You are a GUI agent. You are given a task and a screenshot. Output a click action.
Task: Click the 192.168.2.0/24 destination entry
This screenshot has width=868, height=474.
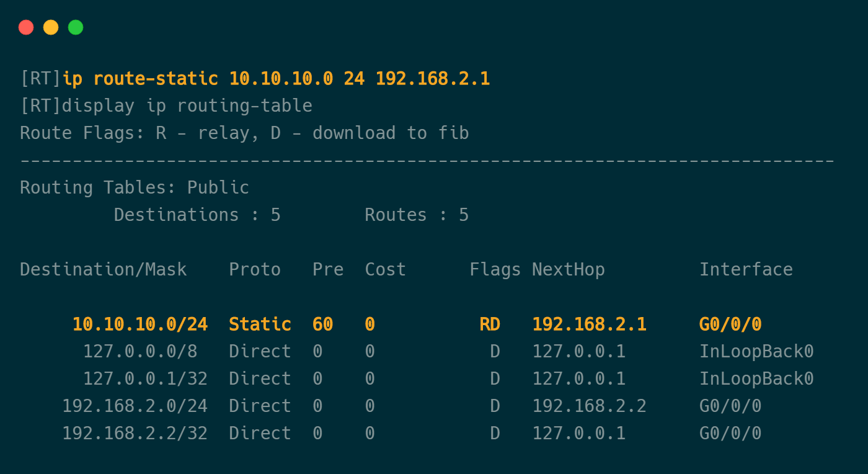135,406
